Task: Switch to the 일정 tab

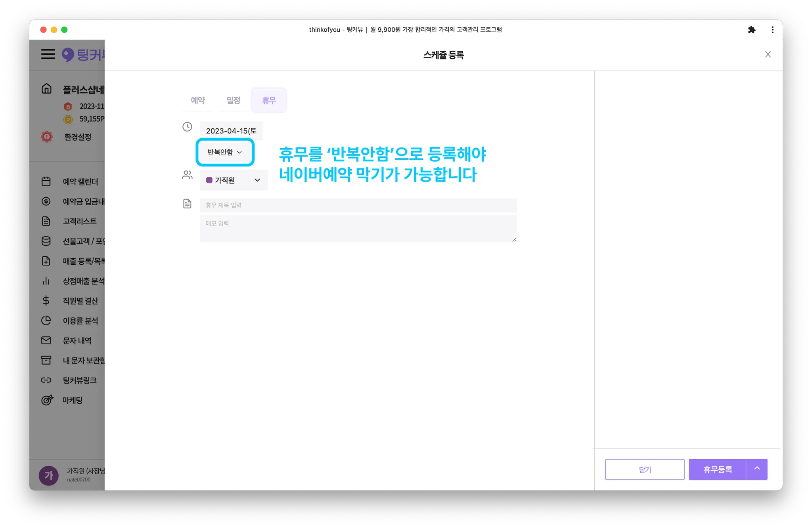Action: pyautogui.click(x=234, y=100)
